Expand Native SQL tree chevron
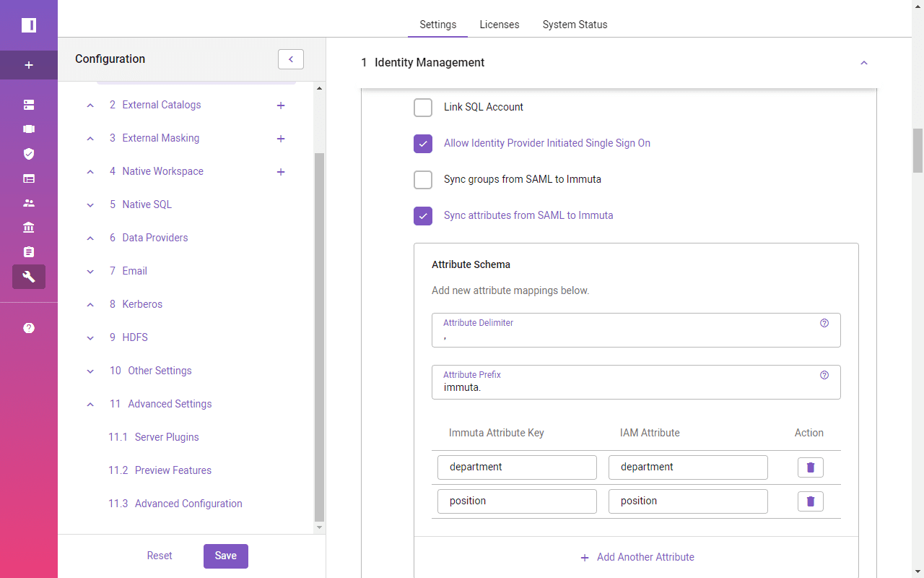Viewport: 924px width, 578px height. [x=90, y=205]
